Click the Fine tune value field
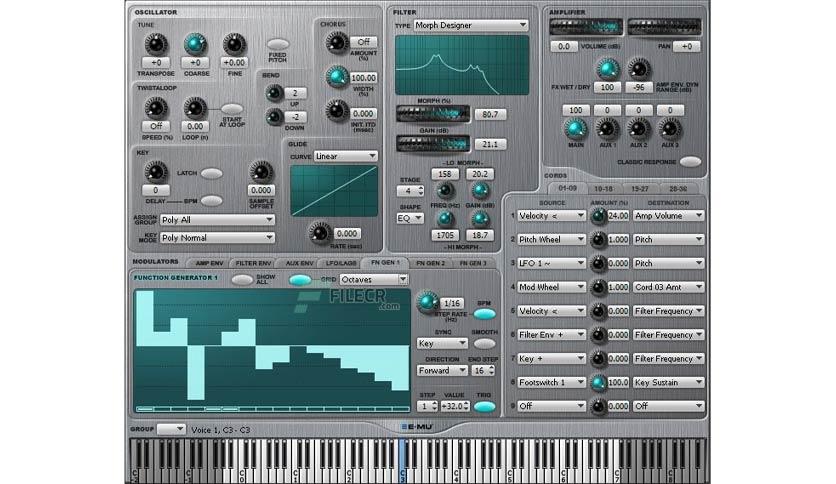Viewport: 836px width, 484px height. click(x=235, y=62)
